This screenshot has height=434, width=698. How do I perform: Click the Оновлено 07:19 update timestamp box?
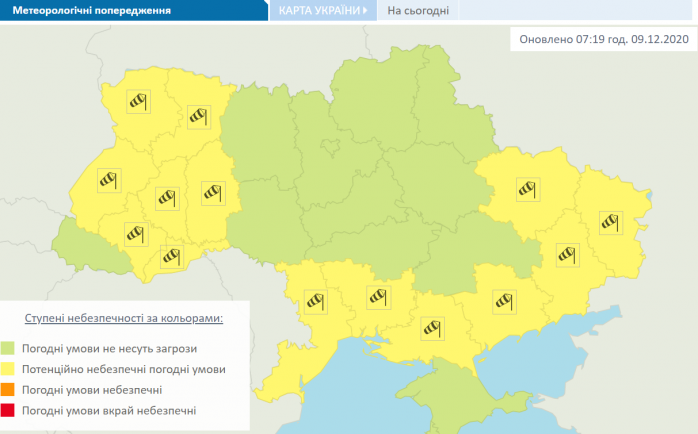(x=604, y=40)
